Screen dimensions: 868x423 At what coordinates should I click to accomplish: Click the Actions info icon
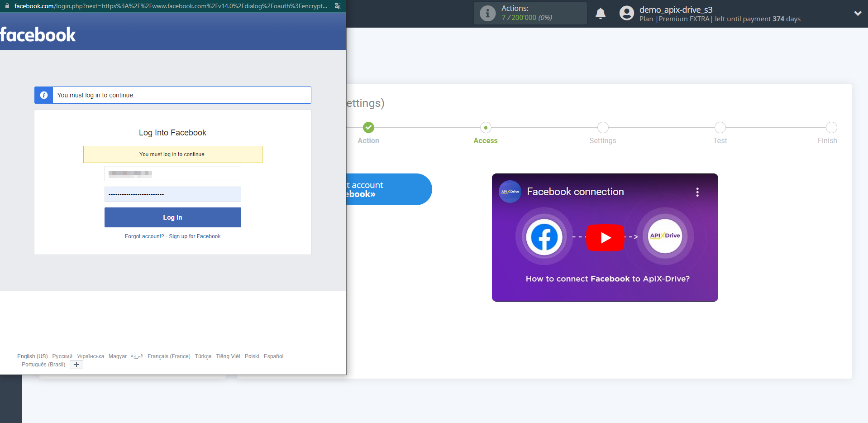(x=487, y=13)
